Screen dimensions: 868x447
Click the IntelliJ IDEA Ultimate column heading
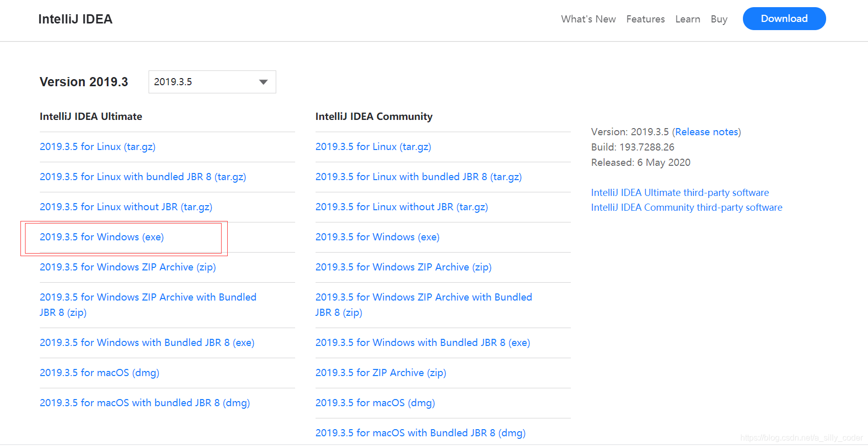pos(91,116)
